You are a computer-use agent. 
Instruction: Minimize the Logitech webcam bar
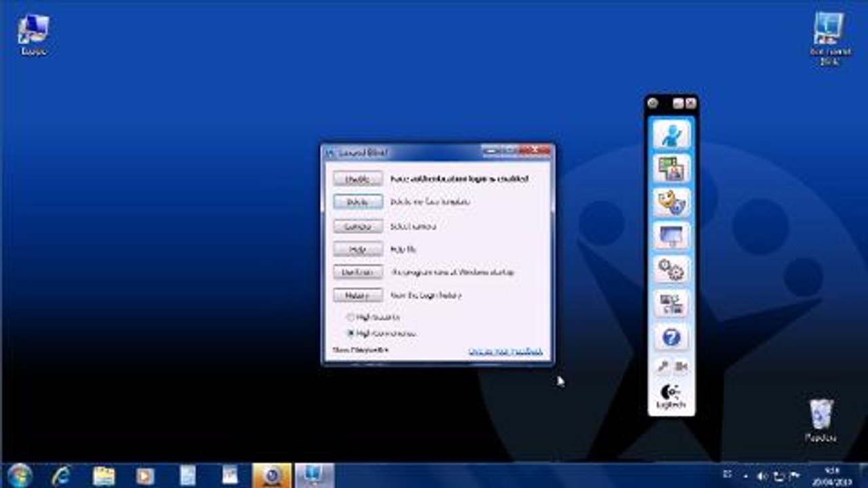(x=677, y=103)
